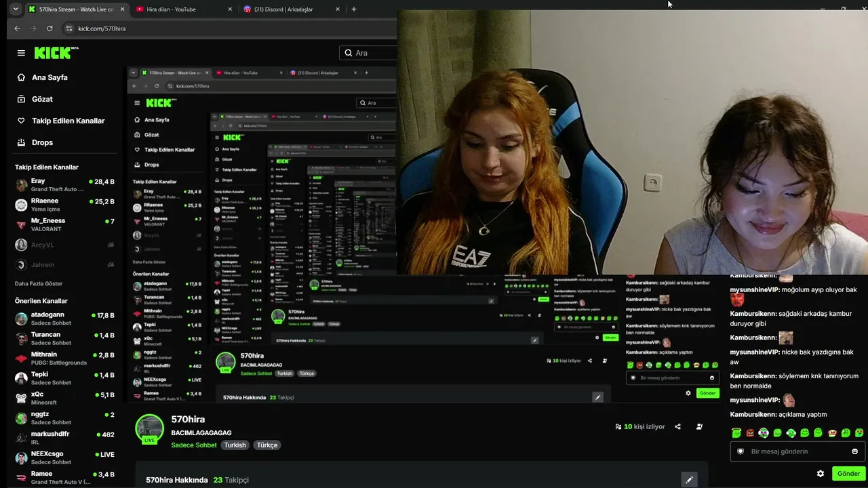
Task: Close the Discord | Arkadaşlar tab
Action: 337,9
